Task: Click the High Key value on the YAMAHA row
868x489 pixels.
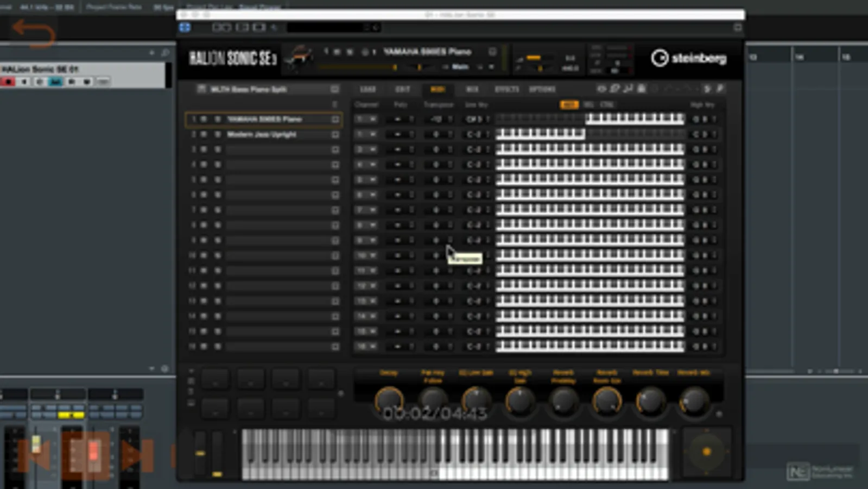Action: 703,119
